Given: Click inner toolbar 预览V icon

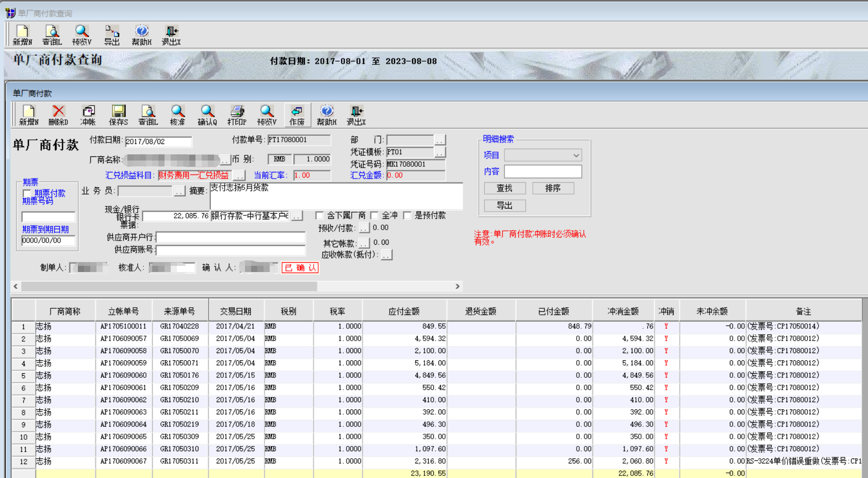Looking at the screenshot, I should coord(267,115).
